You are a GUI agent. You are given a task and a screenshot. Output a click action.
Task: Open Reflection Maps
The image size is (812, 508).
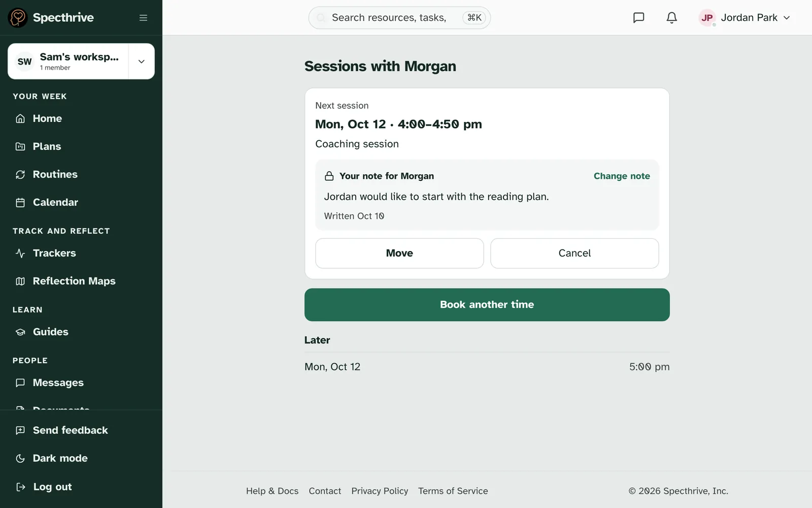[x=81, y=281]
